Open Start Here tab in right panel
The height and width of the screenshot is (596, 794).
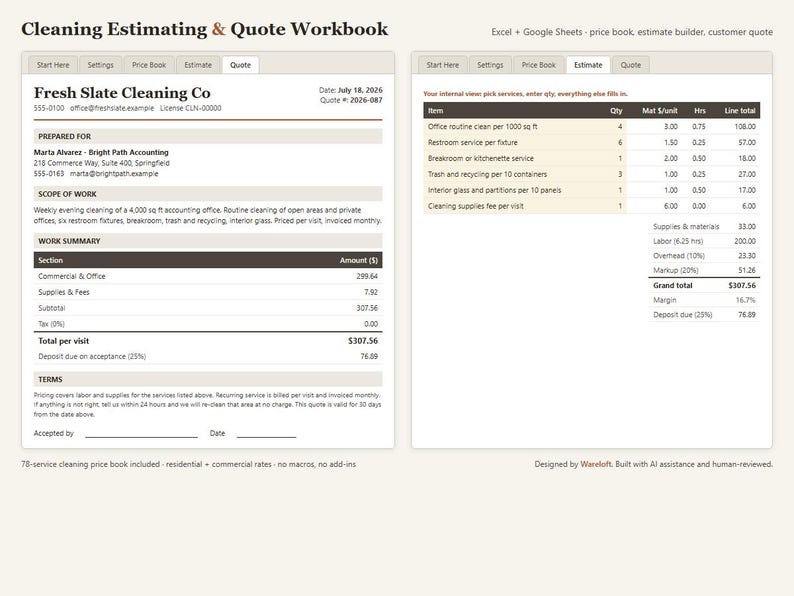click(x=443, y=65)
